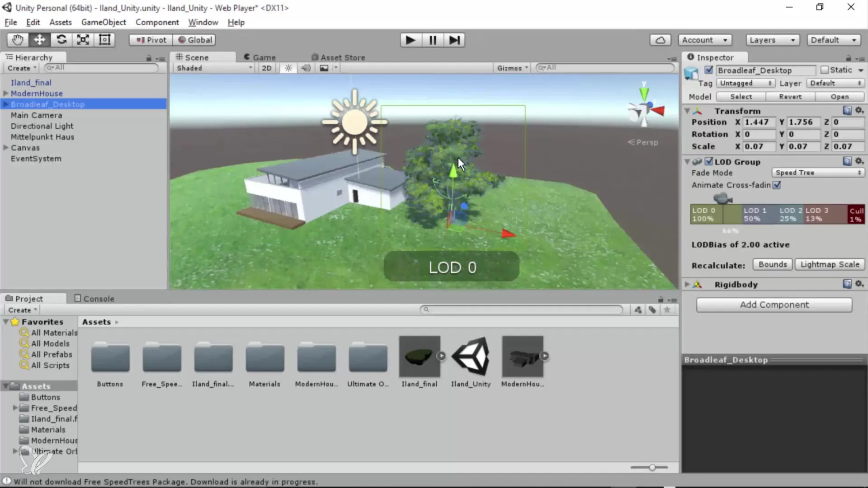
Task: Click the Pause button
Action: click(x=433, y=40)
